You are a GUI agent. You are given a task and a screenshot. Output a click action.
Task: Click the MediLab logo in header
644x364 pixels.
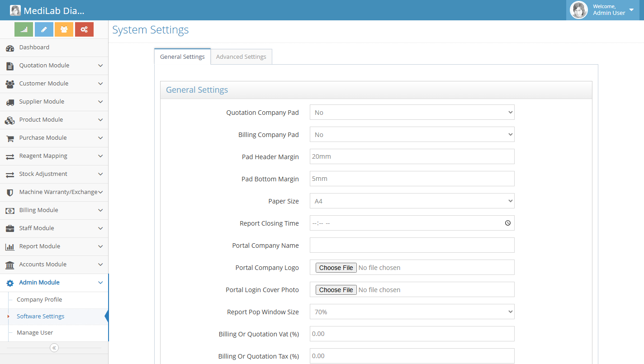(x=15, y=10)
